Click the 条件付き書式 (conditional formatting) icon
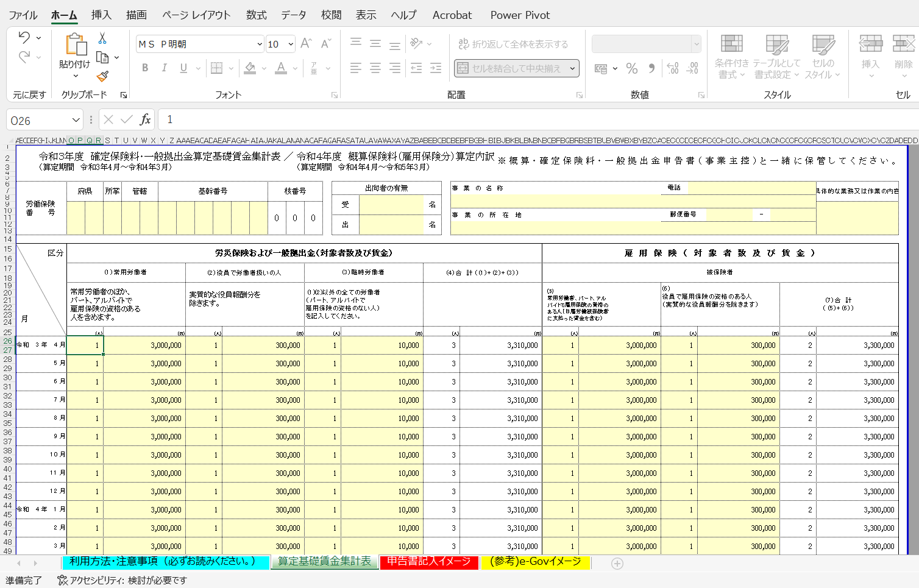Viewport: 919px width, 588px height. 731,55
